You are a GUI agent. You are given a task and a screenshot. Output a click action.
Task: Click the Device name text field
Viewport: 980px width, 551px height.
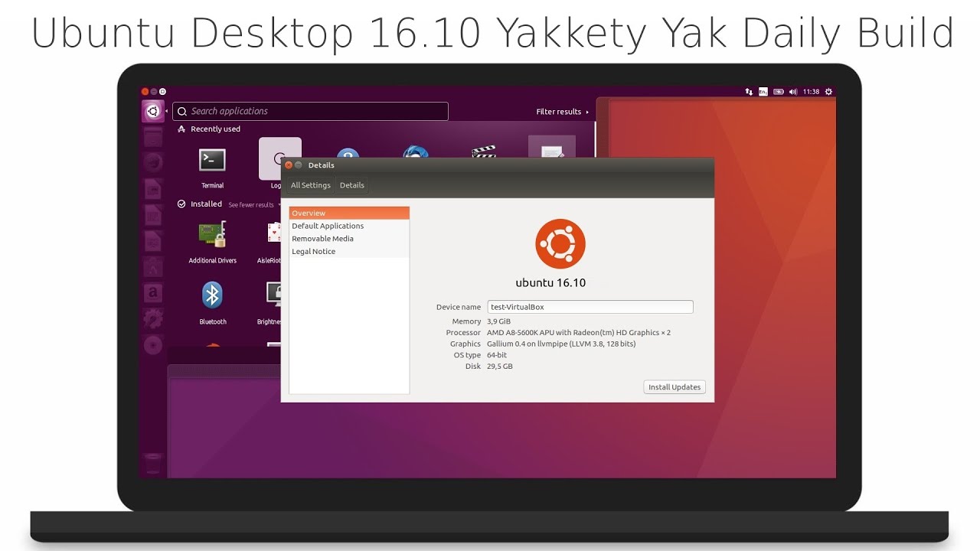pos(590,307)
